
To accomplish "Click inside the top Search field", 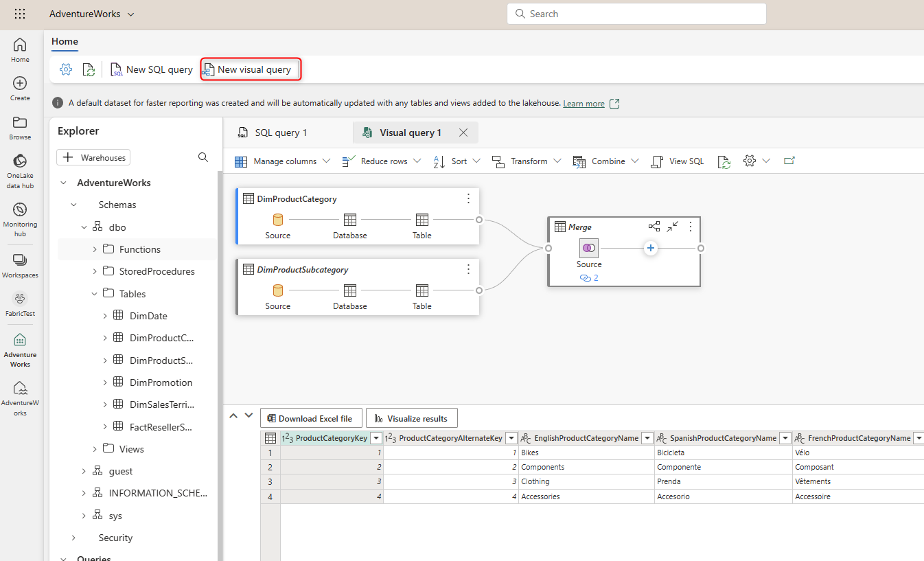I will tap(636, 13).
